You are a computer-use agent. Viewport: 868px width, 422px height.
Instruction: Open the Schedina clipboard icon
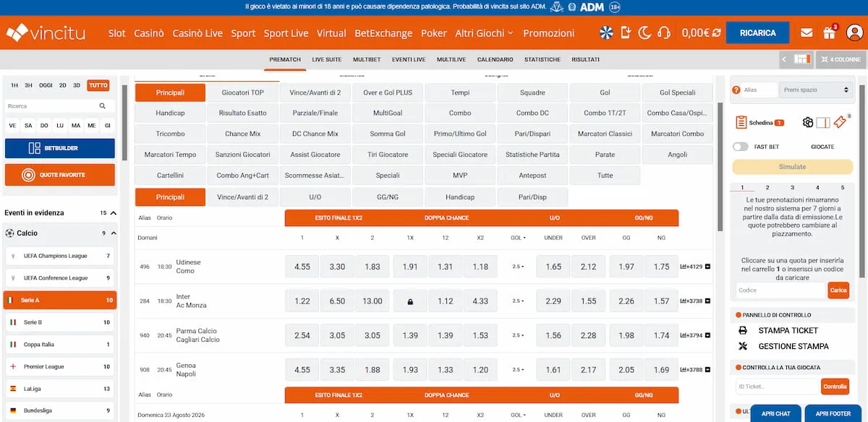click(741, 123)
